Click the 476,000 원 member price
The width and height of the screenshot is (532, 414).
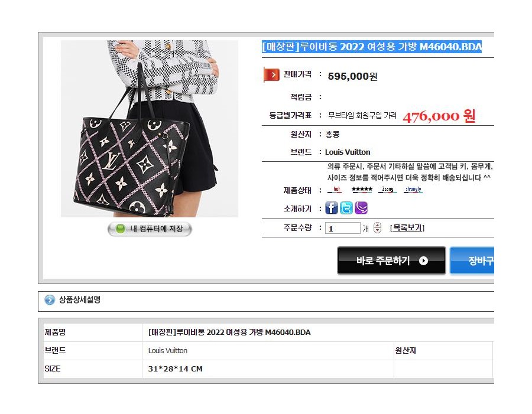click(x=439, y=116)
